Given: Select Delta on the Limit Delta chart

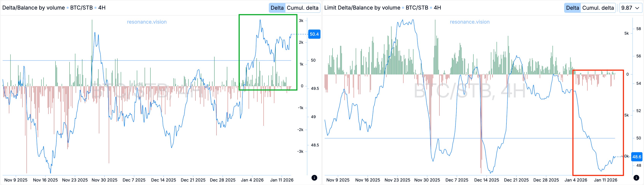Looking at the screenshot, I should (x=572, y=8).
